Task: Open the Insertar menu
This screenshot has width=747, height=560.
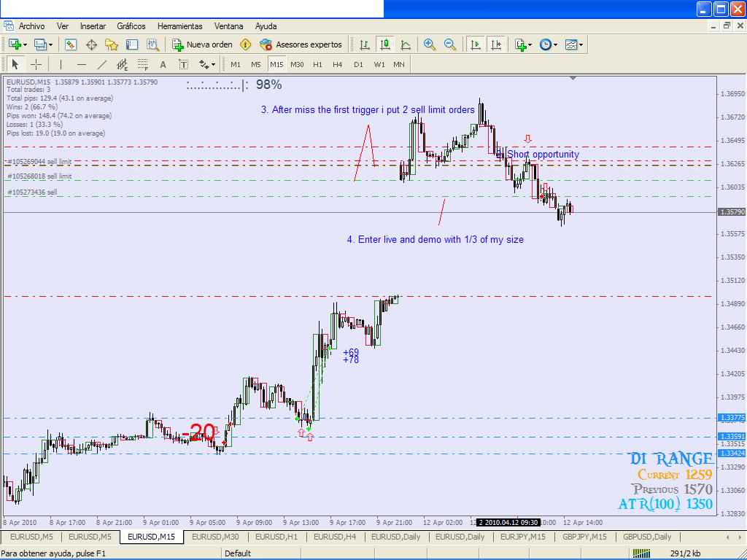Action: pos(93,26)
